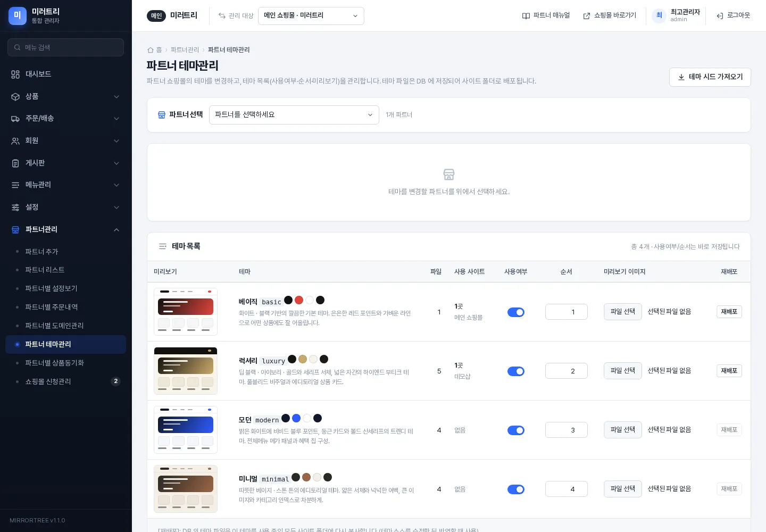
Task: Click the dashboard grid icon
Action: click(x=15, y=74)
